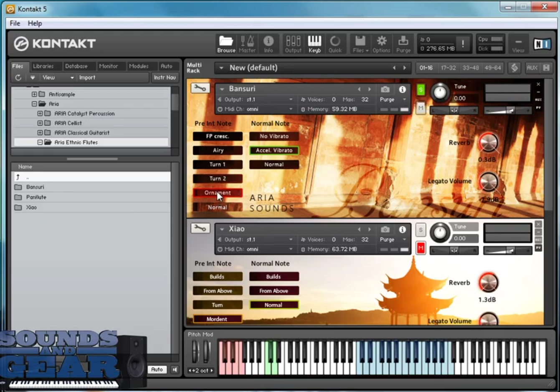
Task: Toggle the Accel. Vibrato button
Action: tap(274, 150)
